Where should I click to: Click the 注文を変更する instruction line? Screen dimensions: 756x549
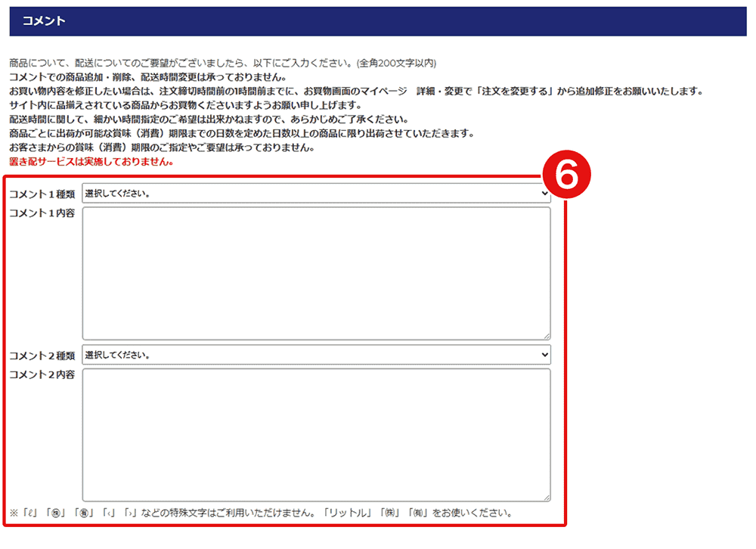[355, 91]
